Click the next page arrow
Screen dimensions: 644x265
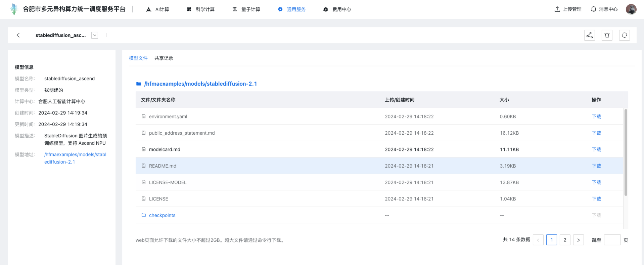point(578,240)
